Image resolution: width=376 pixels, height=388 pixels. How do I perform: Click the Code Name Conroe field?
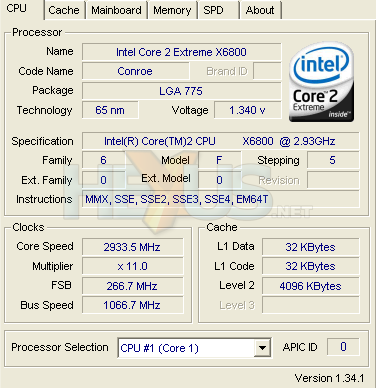(136, 71)
